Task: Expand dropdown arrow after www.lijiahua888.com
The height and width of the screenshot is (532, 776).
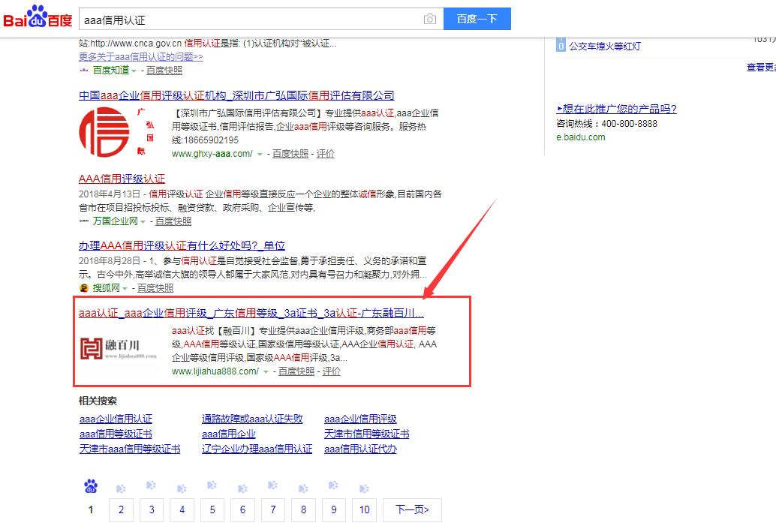Action: 266,371
